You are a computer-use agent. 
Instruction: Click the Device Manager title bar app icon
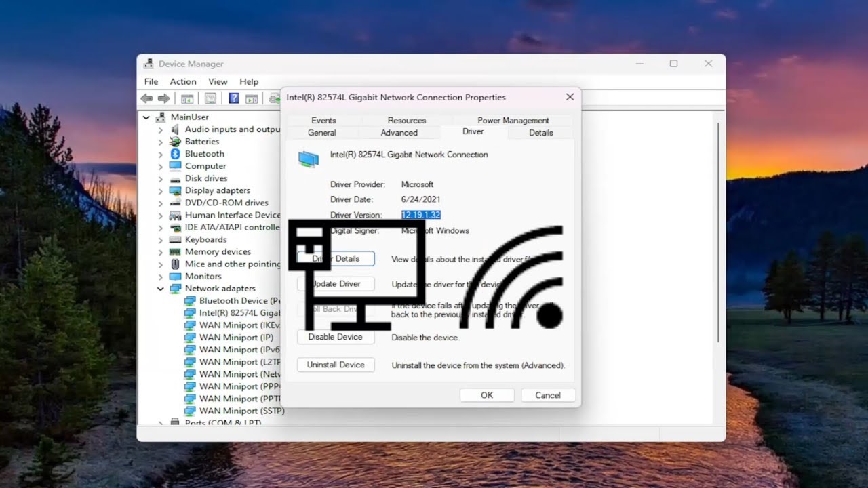click(x=149, y=64)
